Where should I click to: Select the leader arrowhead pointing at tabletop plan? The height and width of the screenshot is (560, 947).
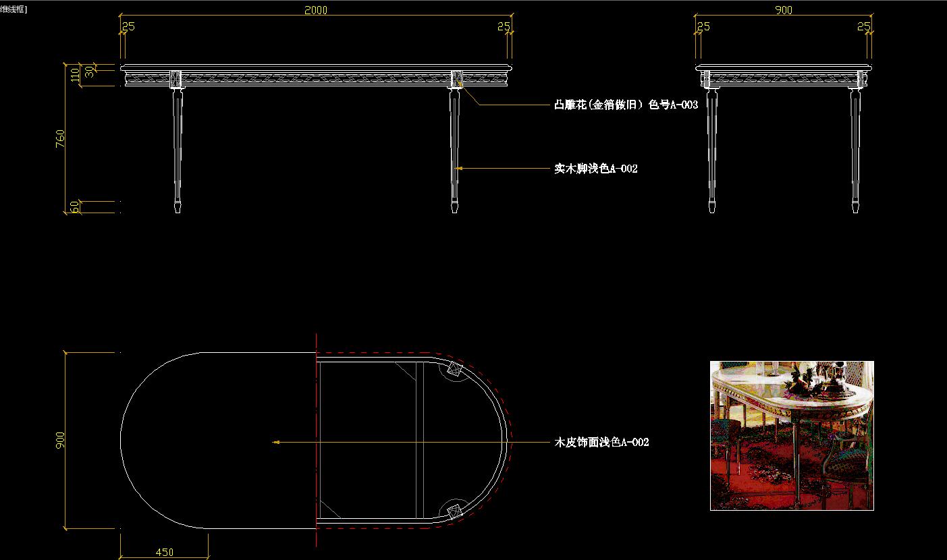[276, 443]
